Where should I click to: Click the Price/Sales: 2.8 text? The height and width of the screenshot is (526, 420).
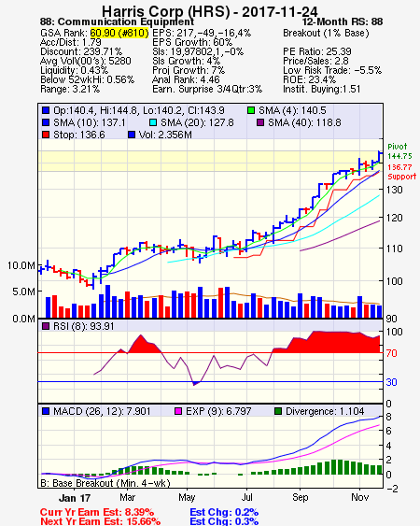[x=315, y=61]
